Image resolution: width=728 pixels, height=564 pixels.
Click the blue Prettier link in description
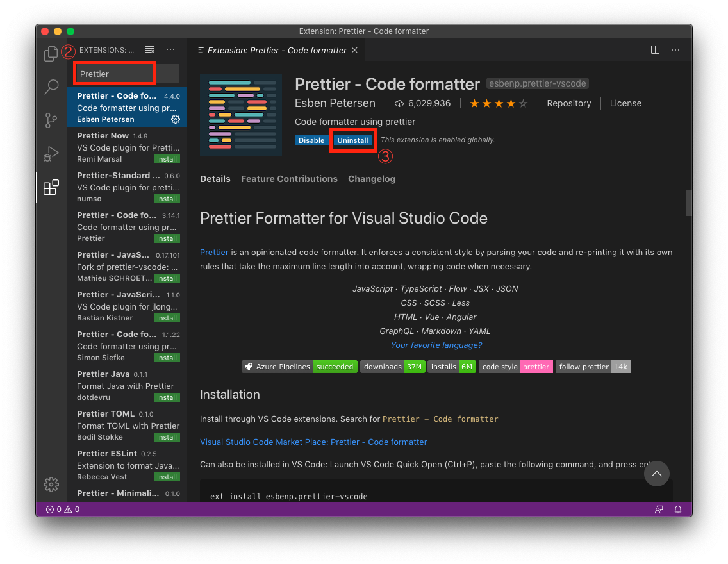(214, 252)
